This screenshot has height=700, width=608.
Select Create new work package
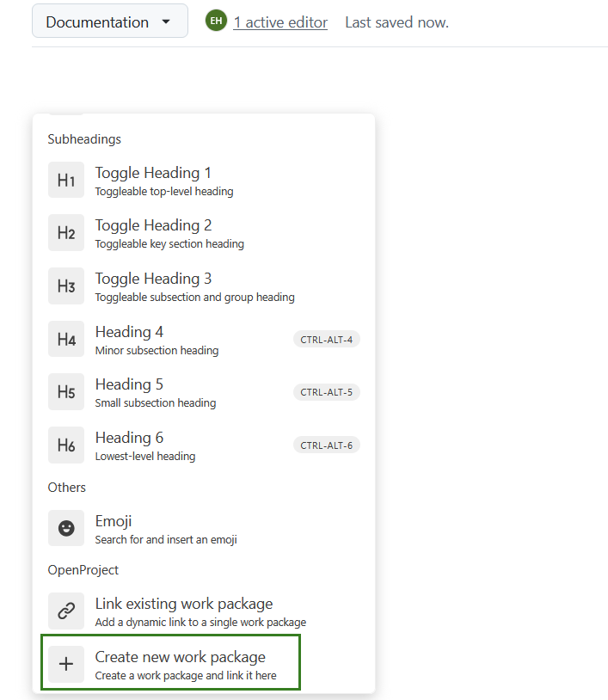[170, 662]
